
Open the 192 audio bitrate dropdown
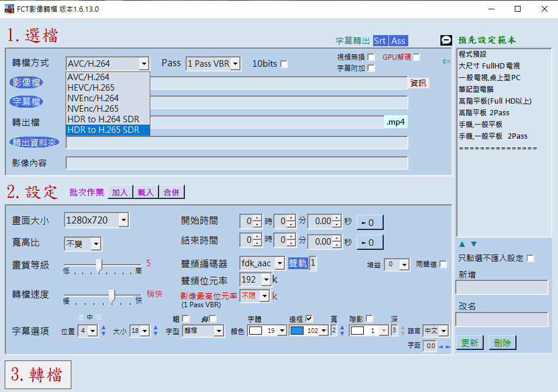pos(266,280)
